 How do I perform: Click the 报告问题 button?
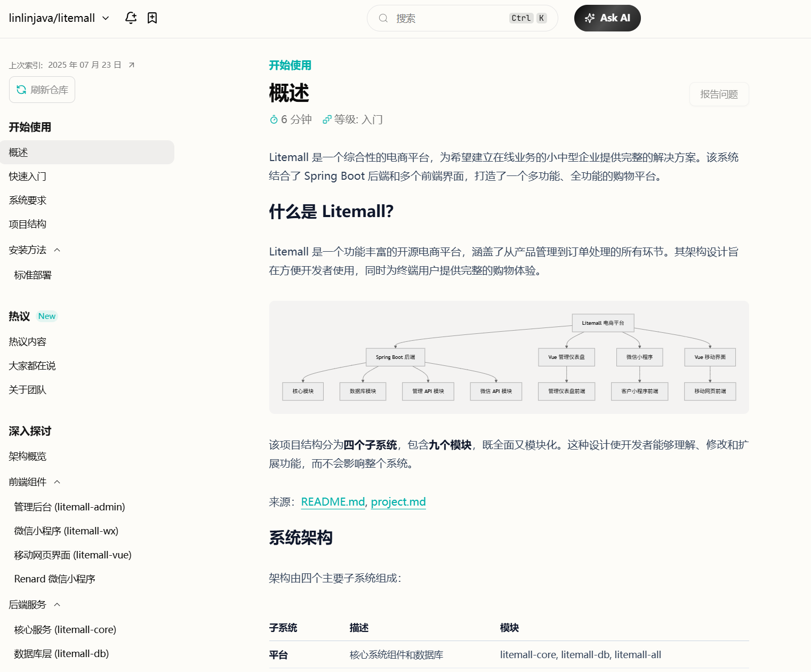[x=719, y=94]
